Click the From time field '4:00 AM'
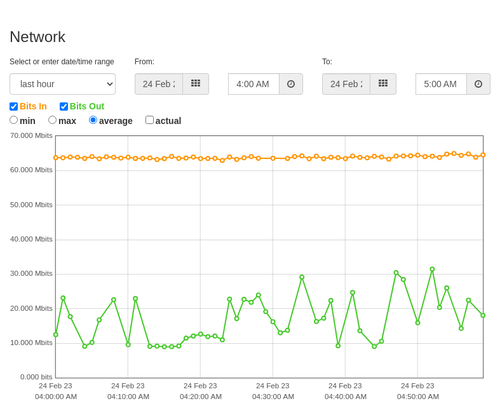 [254, 84]
